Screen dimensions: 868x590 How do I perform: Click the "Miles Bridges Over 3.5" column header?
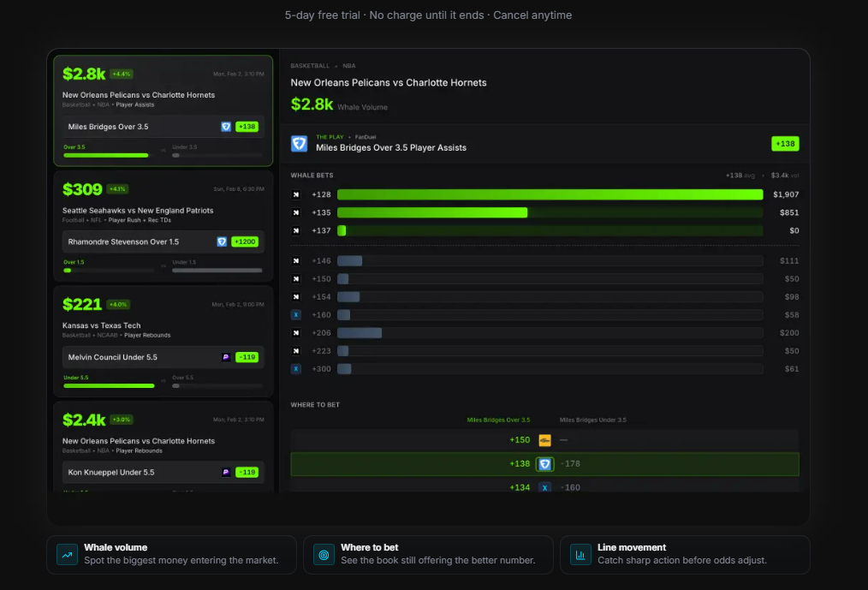pyautogui.click(x=498, y=420)
